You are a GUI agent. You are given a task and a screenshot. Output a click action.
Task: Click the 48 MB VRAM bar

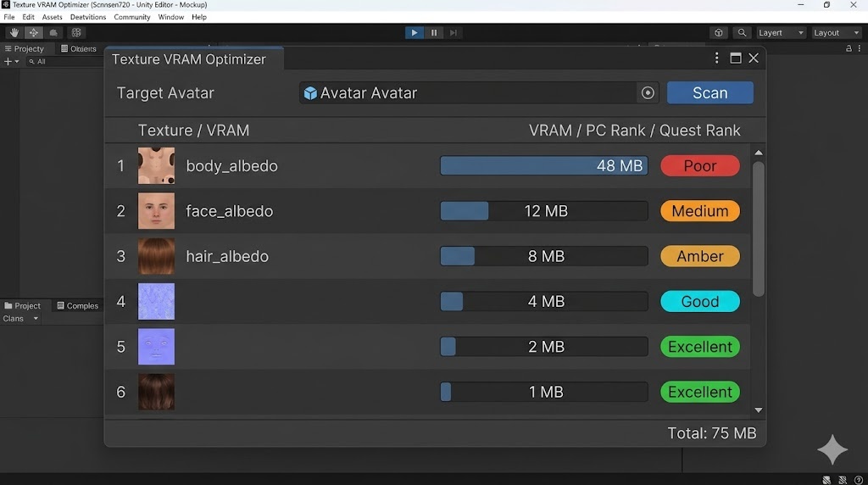(544, 165)
